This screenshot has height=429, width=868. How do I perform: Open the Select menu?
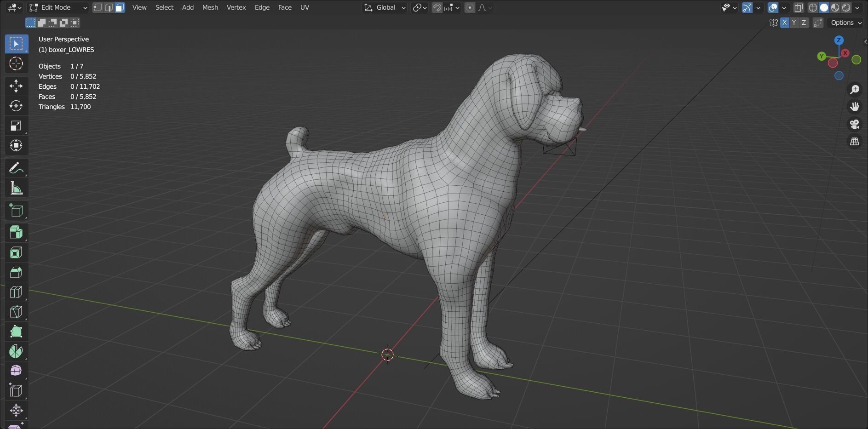click(x=164, y=7)
